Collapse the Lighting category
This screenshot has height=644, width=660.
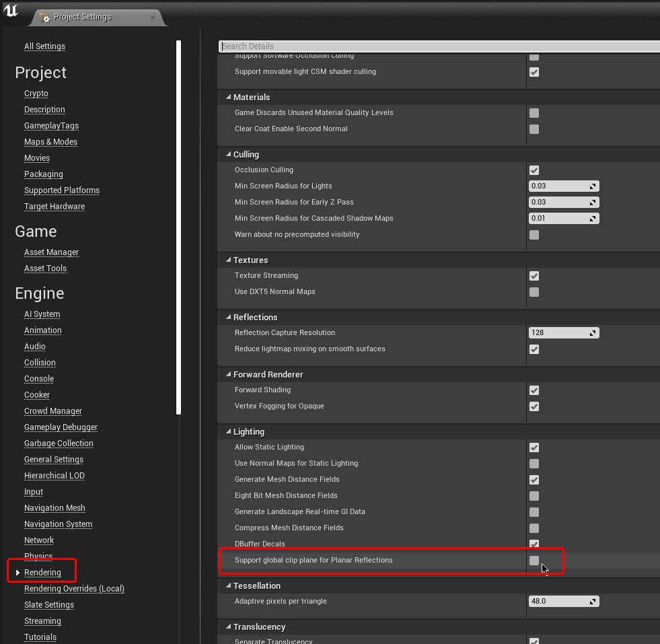[229, 432]
